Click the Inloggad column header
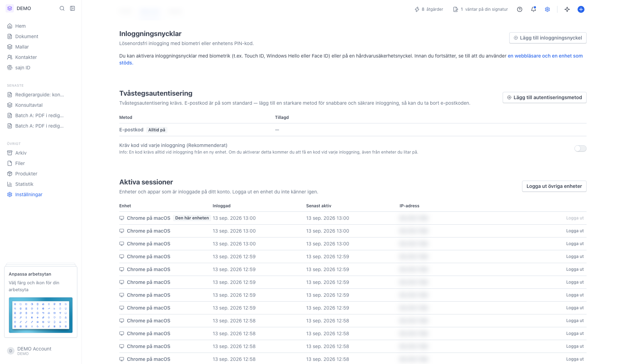Image resolution: width=624 pixels, height=364 pixels. [x=222, y=206]
